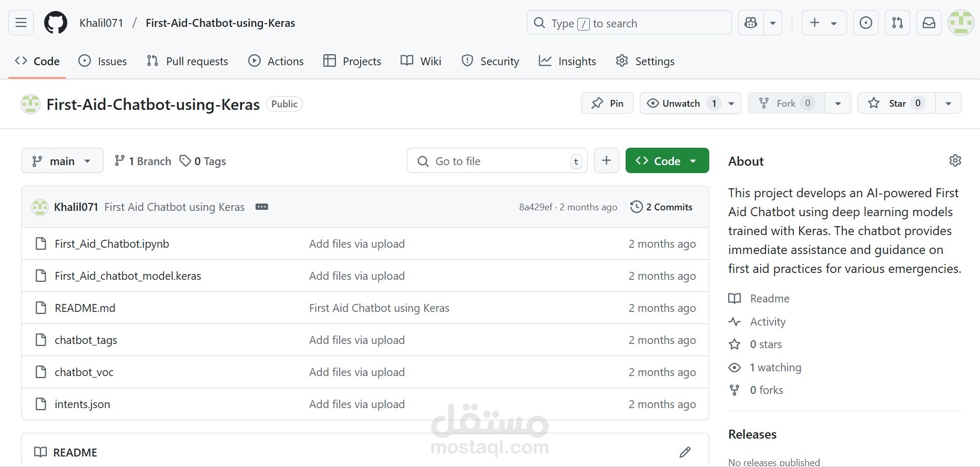Open pull requests icon in header
This screenshot has width=980, height=467.
click(x=897, y=23)
